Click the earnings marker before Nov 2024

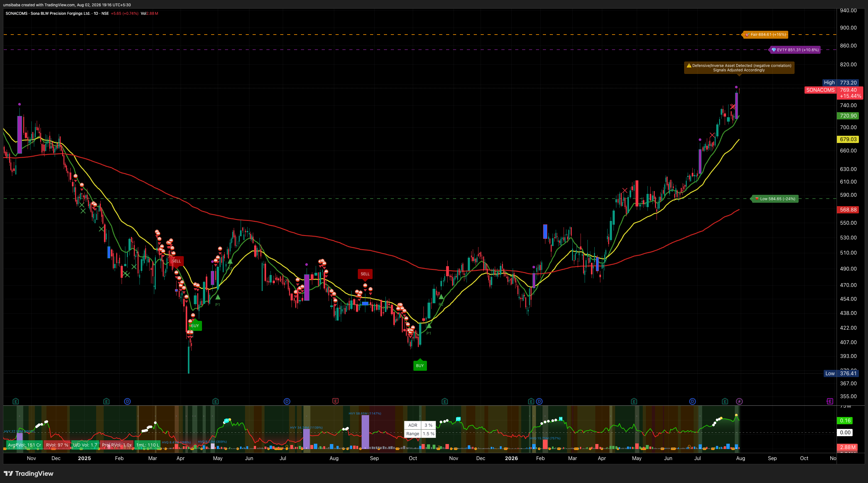point(15,401)
